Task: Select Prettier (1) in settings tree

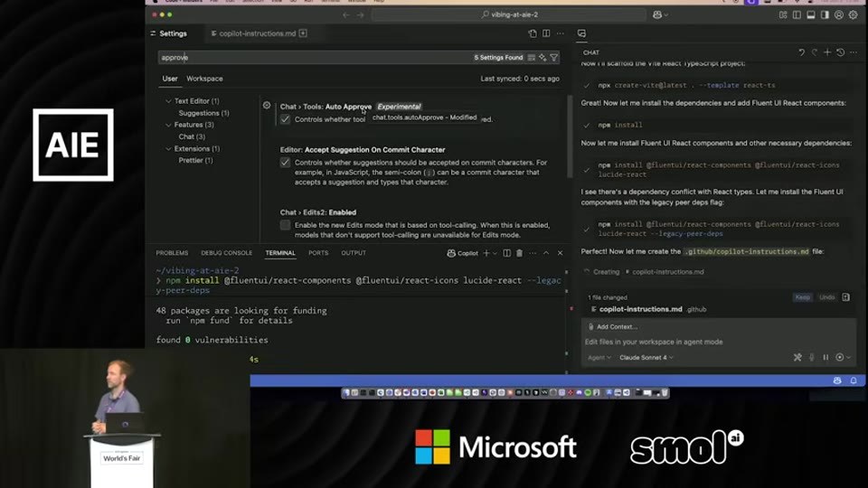Action: (195, 161)
